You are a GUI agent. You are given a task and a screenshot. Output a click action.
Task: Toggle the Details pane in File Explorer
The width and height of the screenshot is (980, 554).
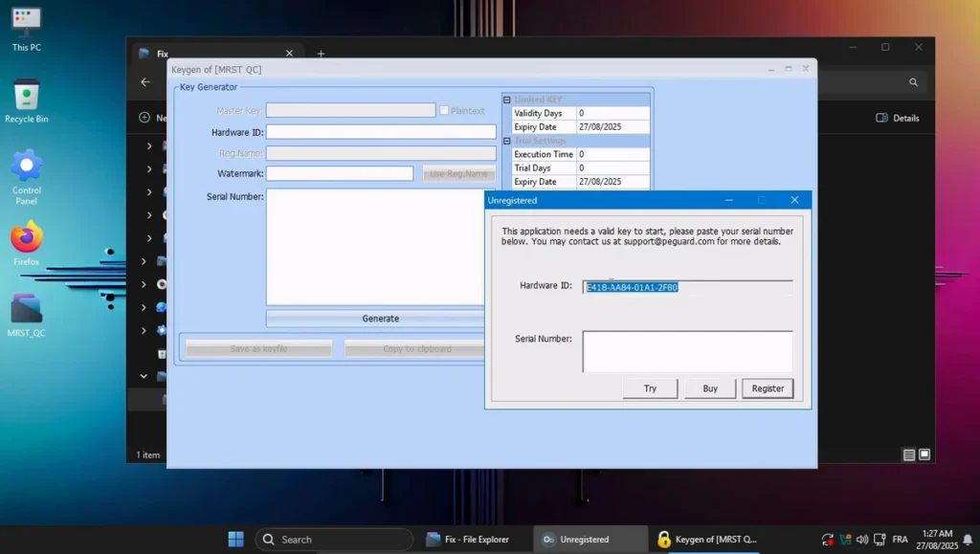click(x=897, y=118)
